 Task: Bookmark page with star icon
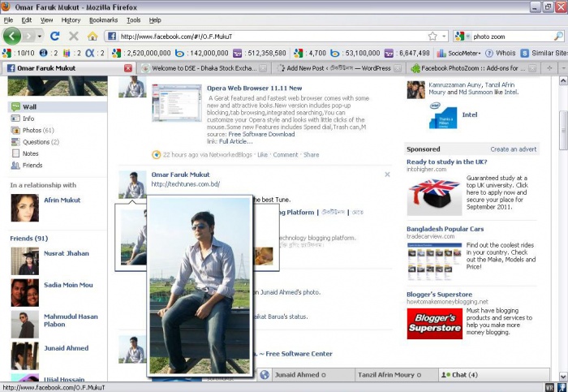(x=432, y=36)
